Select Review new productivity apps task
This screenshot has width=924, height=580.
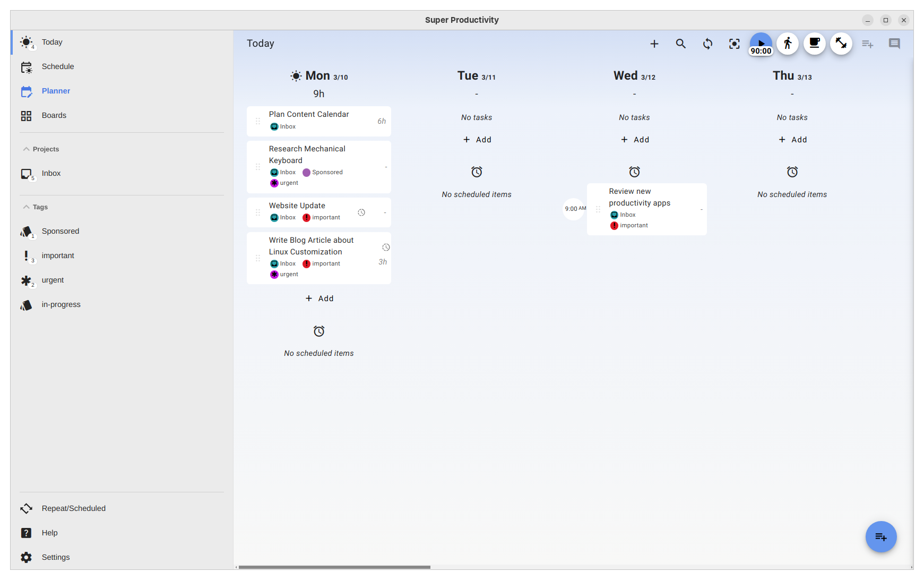click(646, 209)
